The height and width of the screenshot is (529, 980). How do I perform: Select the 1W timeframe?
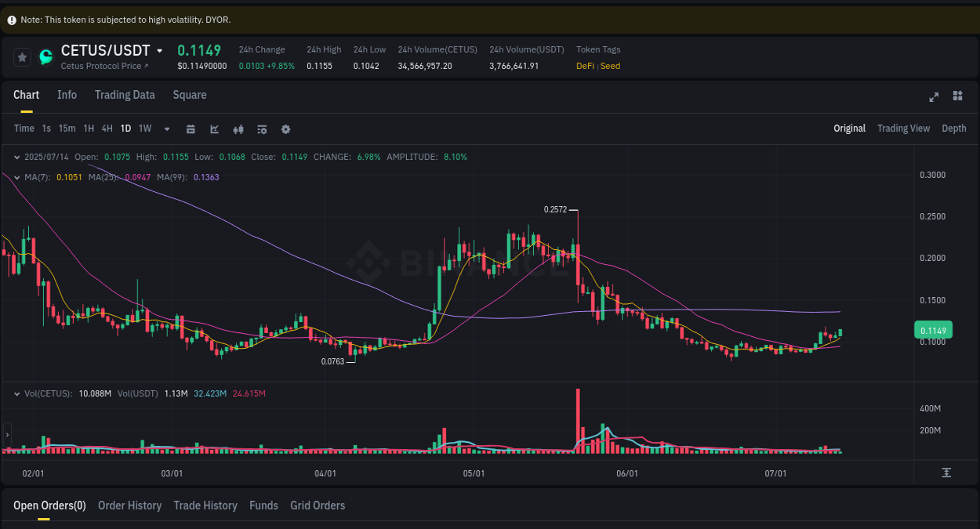point(144,129)
